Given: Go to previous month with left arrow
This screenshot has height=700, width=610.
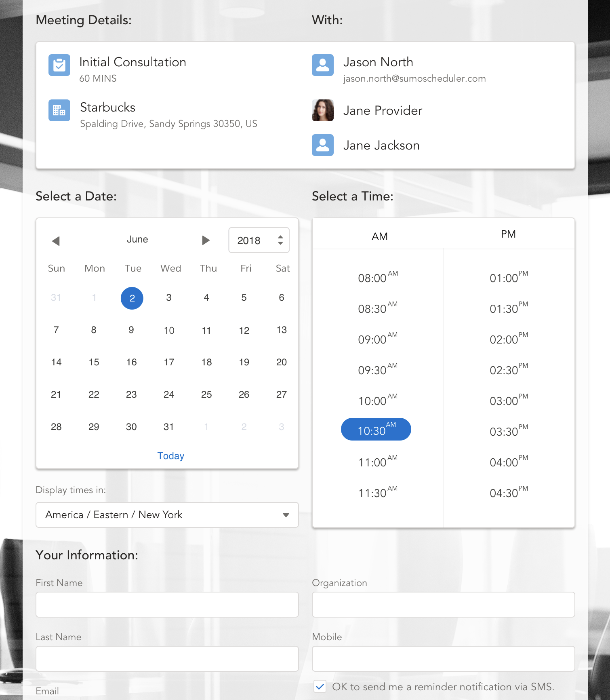Looking at the screenshot, I should [x=56, y=241].
